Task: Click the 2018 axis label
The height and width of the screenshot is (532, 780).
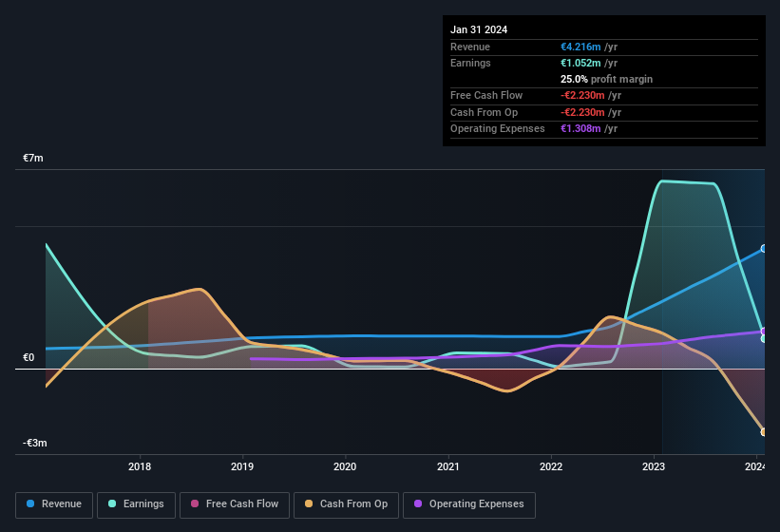Action: click(x=140, y=466)
